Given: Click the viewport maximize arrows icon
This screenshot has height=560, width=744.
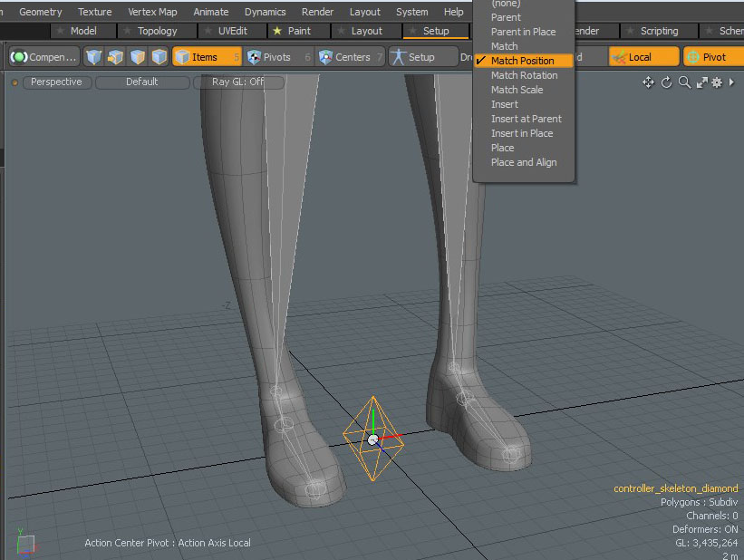Looking at the screenshot, I should click(701, 82).
